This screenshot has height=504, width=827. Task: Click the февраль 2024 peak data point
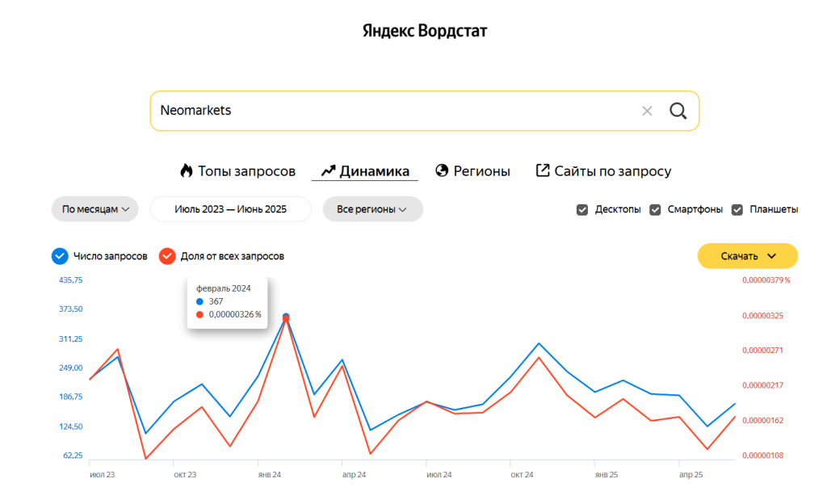click(x=286, y=317)
